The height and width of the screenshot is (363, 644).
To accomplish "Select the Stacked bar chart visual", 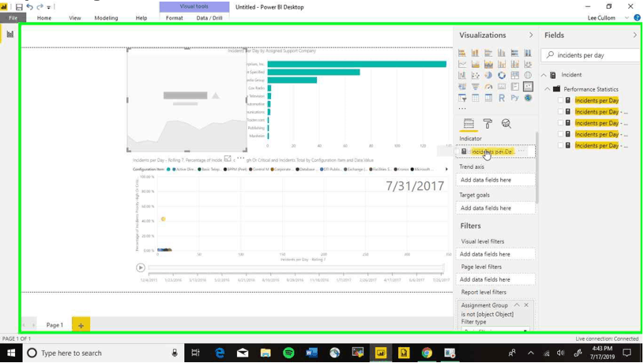I will point(462,53).
